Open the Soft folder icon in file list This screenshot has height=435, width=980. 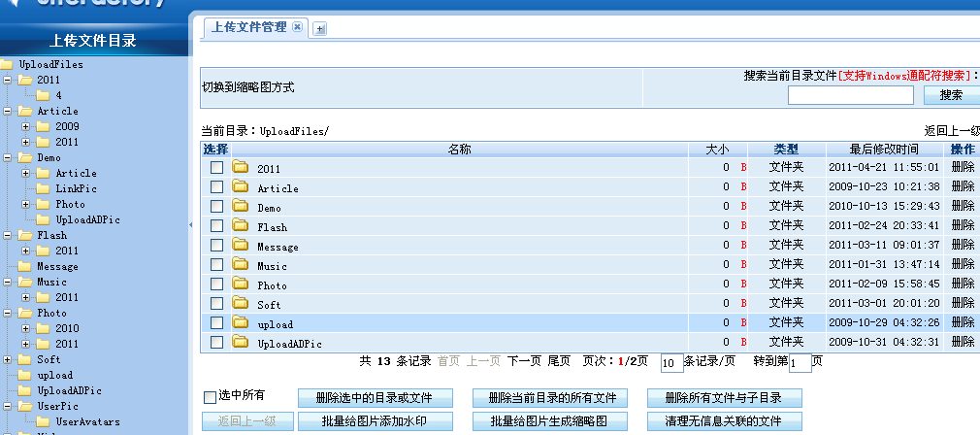point(240,302)
